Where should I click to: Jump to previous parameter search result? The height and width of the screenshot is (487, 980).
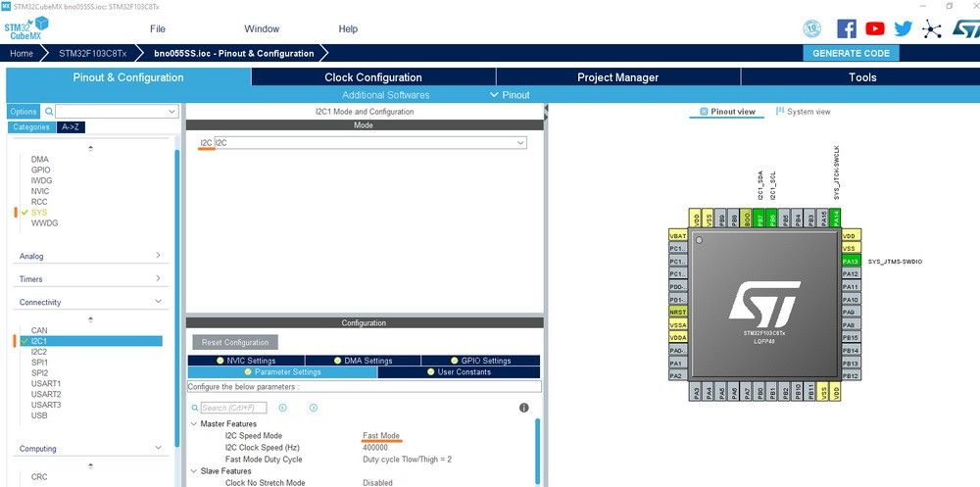(282, 408)
